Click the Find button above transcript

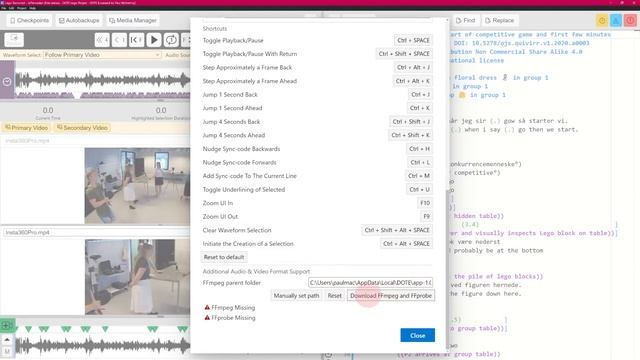[465, 20]
